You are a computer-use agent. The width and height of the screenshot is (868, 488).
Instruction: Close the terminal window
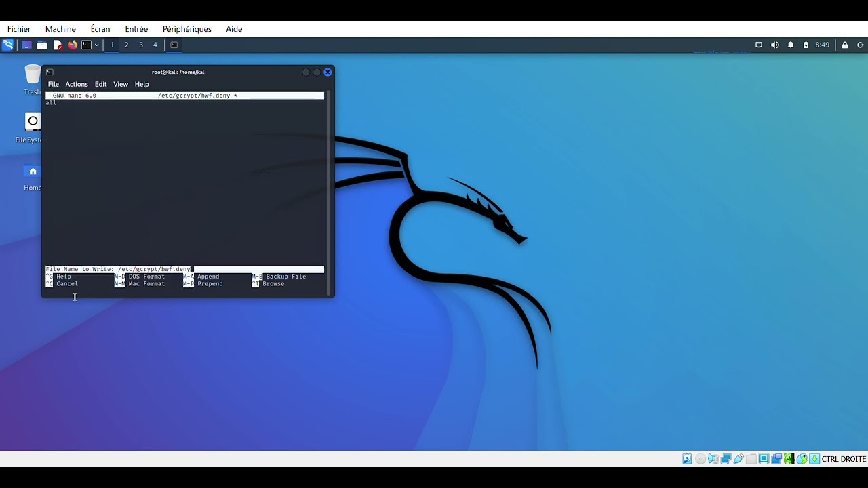pos(328,72)
